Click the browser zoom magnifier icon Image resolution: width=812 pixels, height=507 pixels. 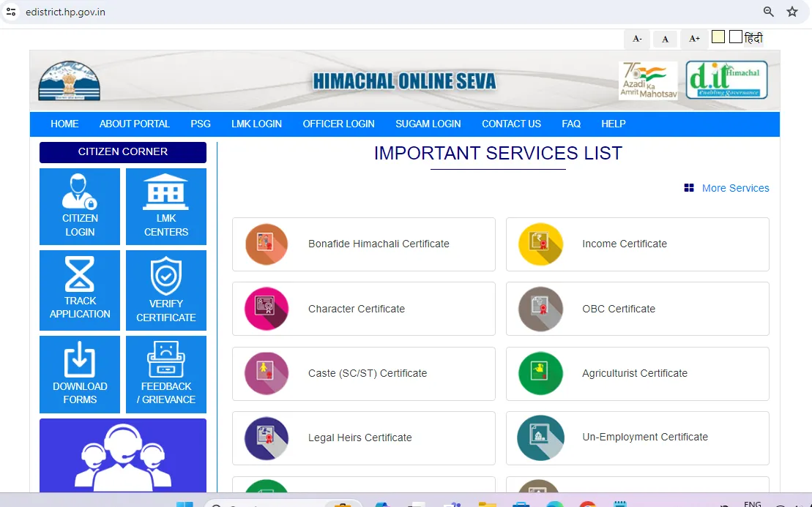[768, 12]
